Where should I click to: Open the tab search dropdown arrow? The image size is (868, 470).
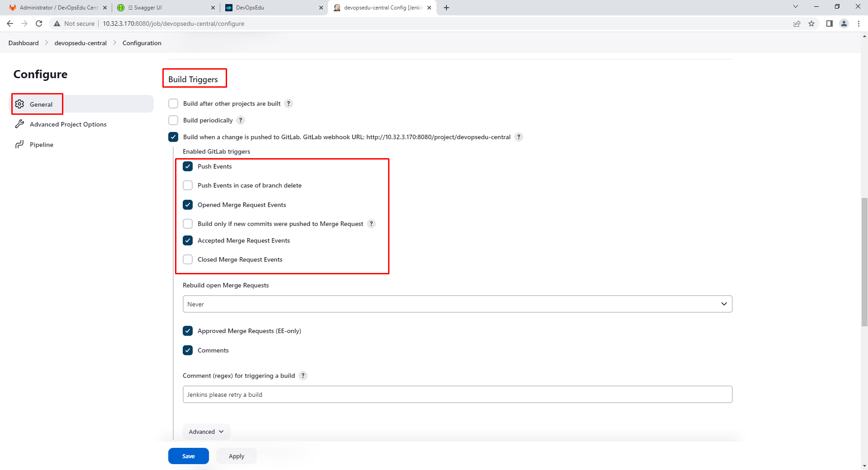(796, 6)
